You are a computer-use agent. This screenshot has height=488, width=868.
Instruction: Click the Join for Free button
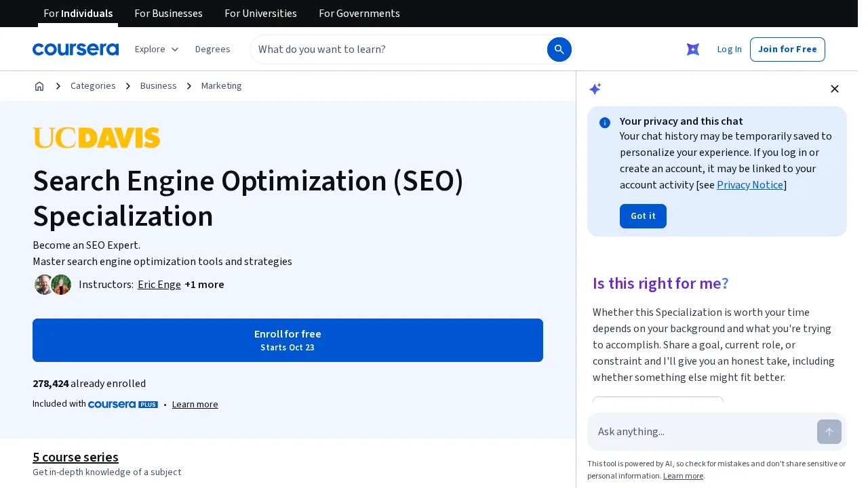point(787,49)
